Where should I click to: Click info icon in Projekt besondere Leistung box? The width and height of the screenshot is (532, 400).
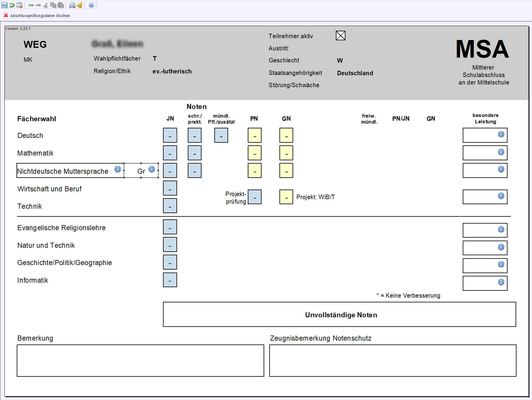coord(501,196)
